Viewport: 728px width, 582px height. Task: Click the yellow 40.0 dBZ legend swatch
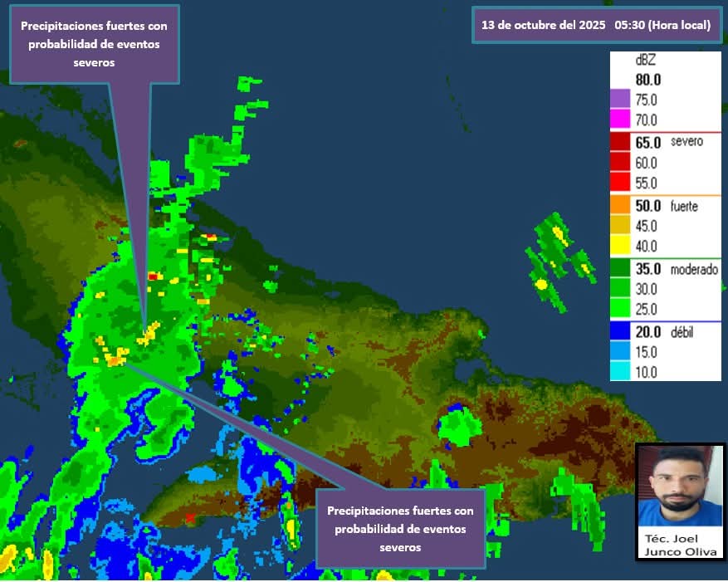(621, 246)
